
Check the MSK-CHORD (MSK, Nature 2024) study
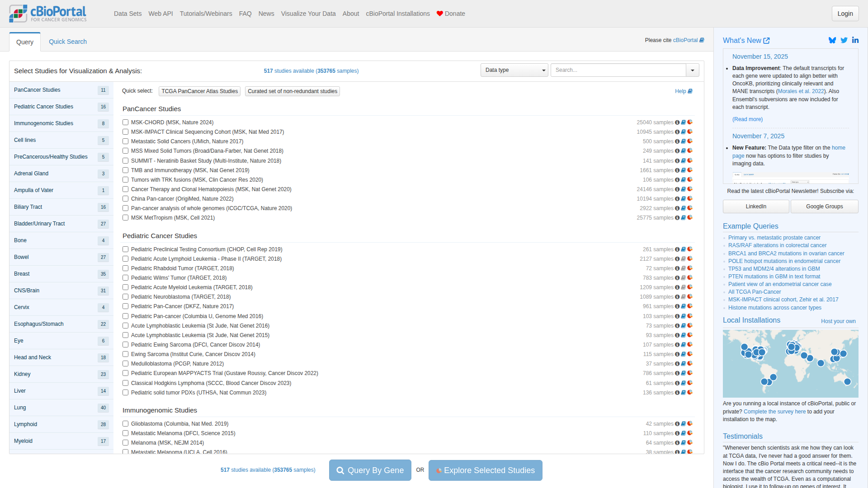(x=126, y=122)
